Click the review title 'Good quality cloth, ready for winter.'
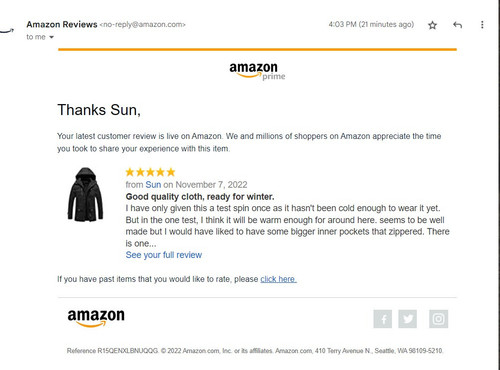 tap(200, 197)
